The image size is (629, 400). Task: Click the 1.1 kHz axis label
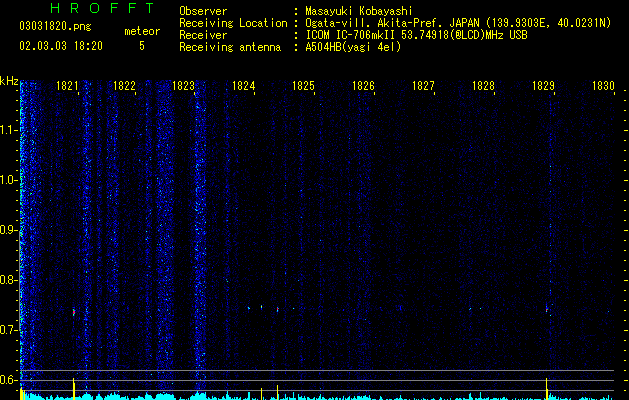(8, 130)
